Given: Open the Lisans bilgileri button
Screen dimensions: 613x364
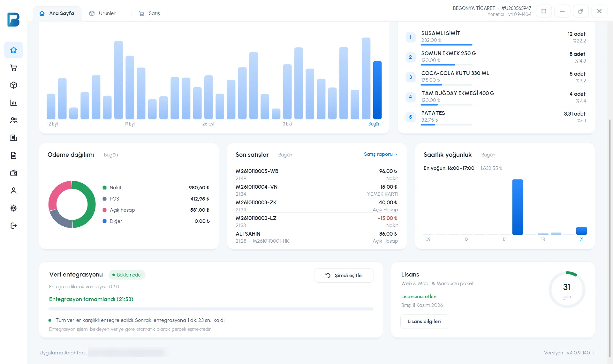Looking at the screenshot, I should (x=424, y=322).
